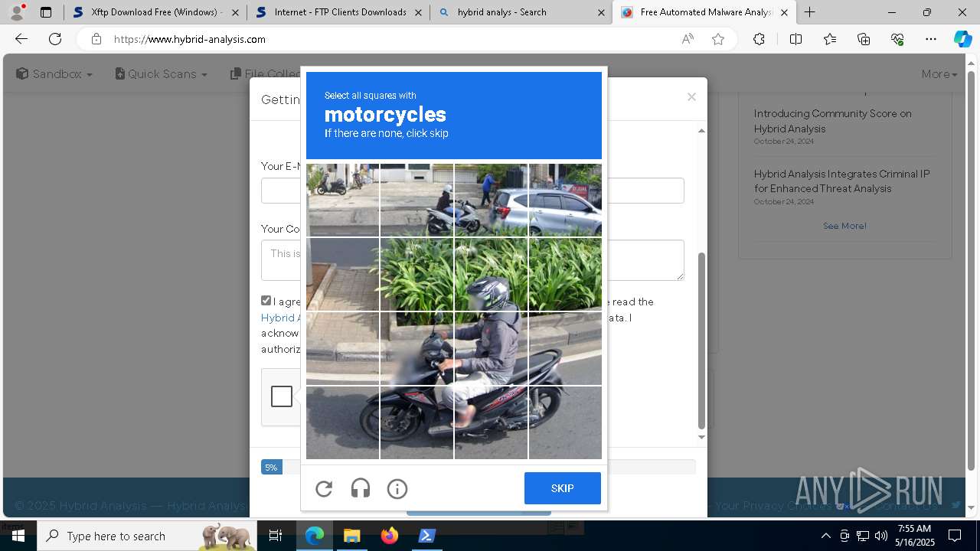Open Browser essentials icon

897,39
